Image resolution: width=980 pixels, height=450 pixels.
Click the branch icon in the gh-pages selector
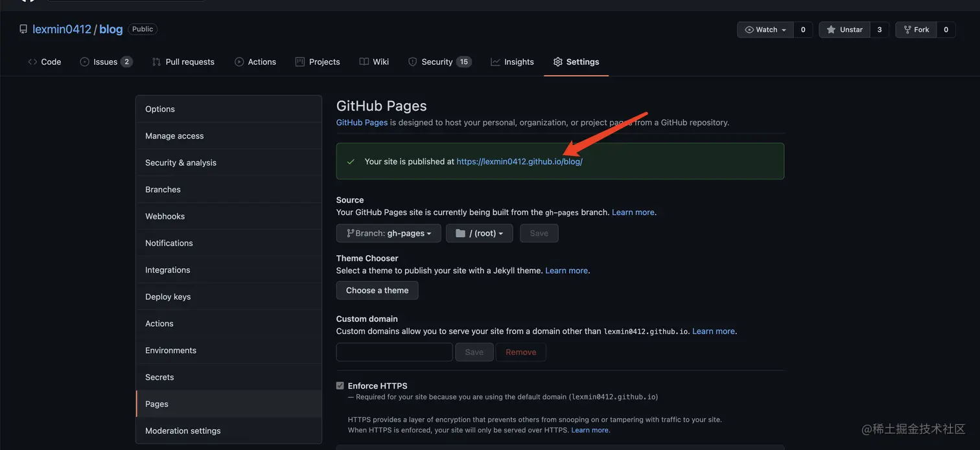pos(350,233)
